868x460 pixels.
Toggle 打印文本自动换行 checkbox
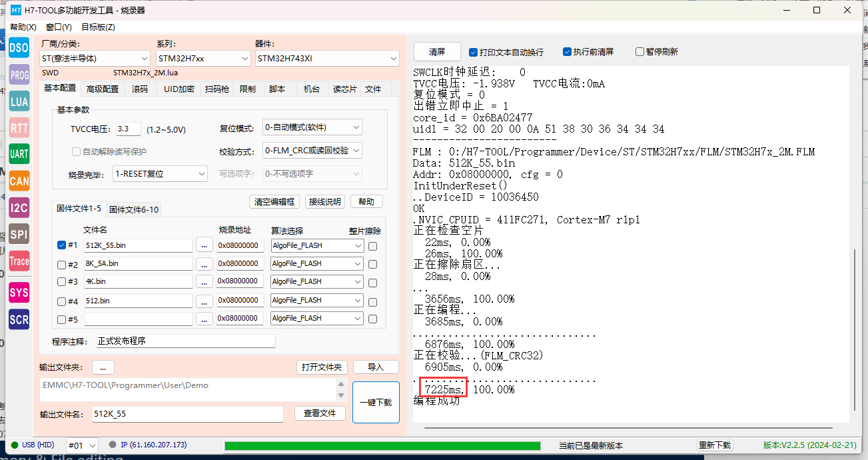[x=473, y=52]
